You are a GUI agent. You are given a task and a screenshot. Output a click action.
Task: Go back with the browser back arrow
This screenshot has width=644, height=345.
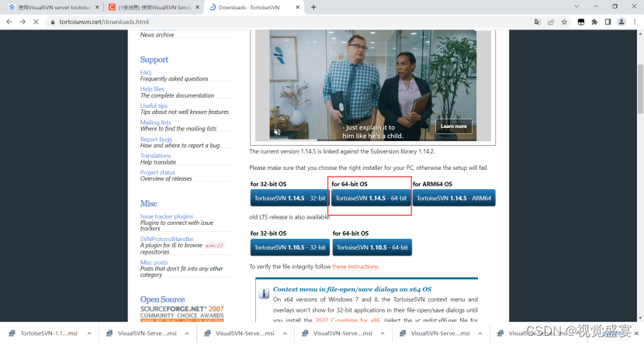[x=9, y=22]
